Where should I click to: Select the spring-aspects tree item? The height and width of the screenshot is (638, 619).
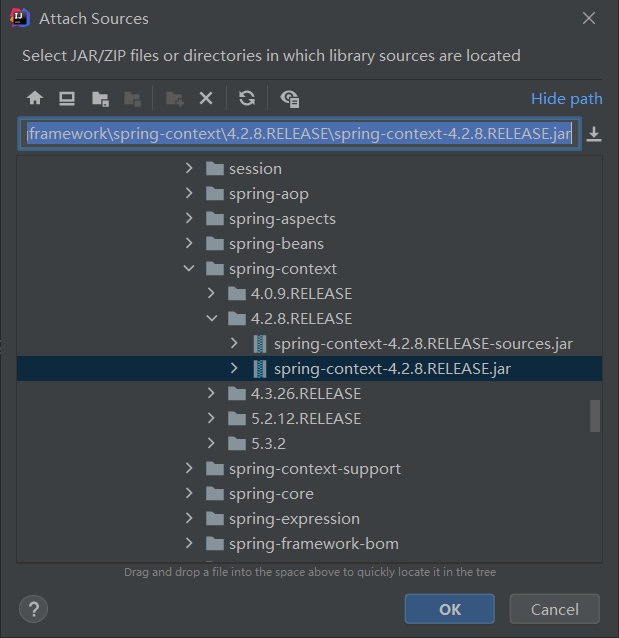[x=282, y=219]
